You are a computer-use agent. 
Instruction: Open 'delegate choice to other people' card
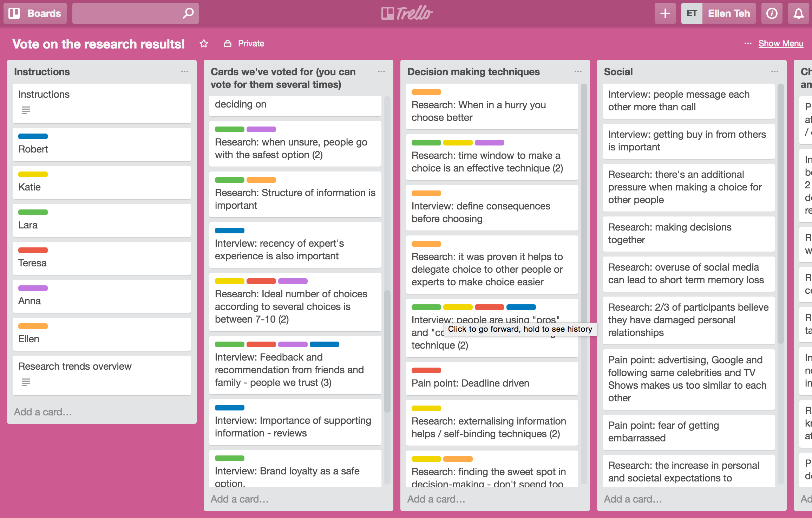click(x=492, y=265)
